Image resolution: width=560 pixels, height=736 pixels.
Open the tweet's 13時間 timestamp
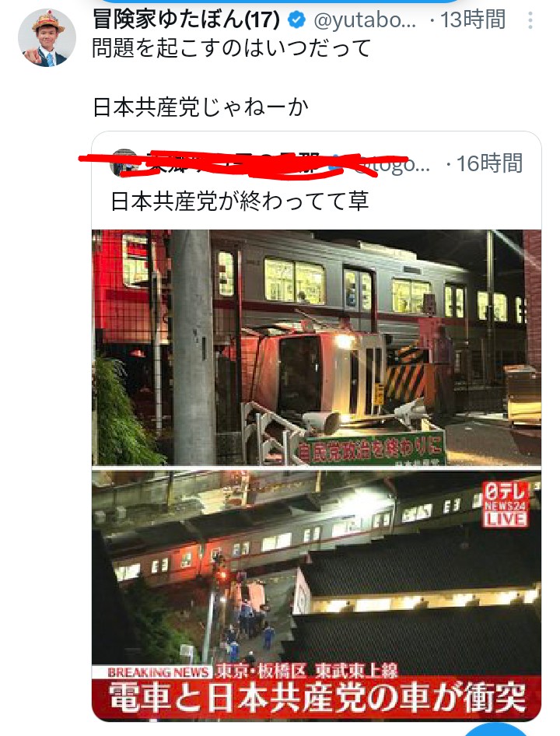(473, 19)
